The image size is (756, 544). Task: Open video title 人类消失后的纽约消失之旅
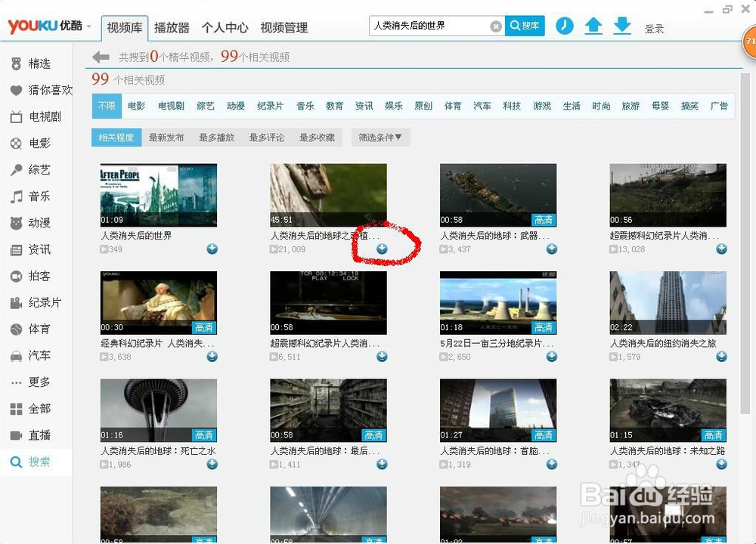coord(663,343)
